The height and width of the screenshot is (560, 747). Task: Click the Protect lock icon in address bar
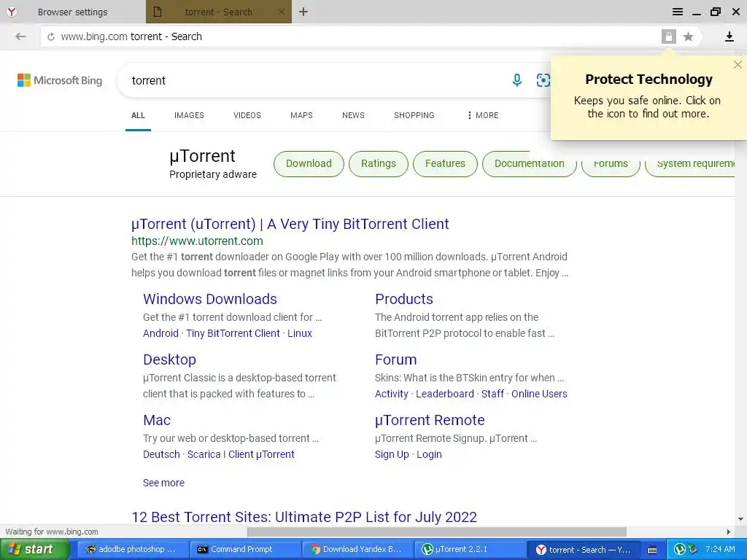[669, 36]
